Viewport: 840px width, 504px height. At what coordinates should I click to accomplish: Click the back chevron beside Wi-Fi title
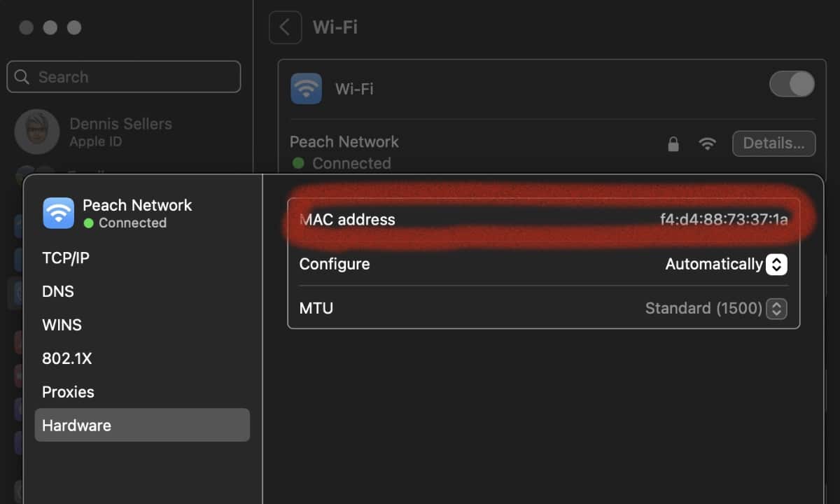point(285,27)
